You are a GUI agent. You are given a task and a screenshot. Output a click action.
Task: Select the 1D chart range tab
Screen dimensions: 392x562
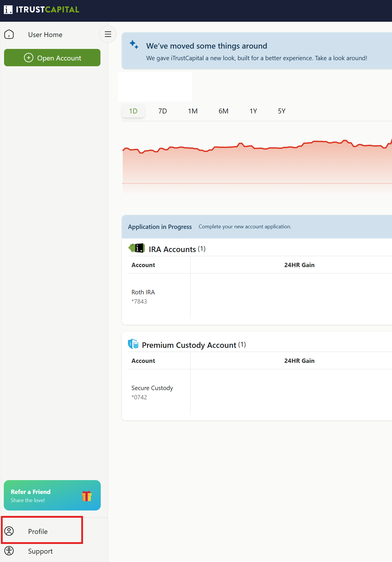coord(133,111)
